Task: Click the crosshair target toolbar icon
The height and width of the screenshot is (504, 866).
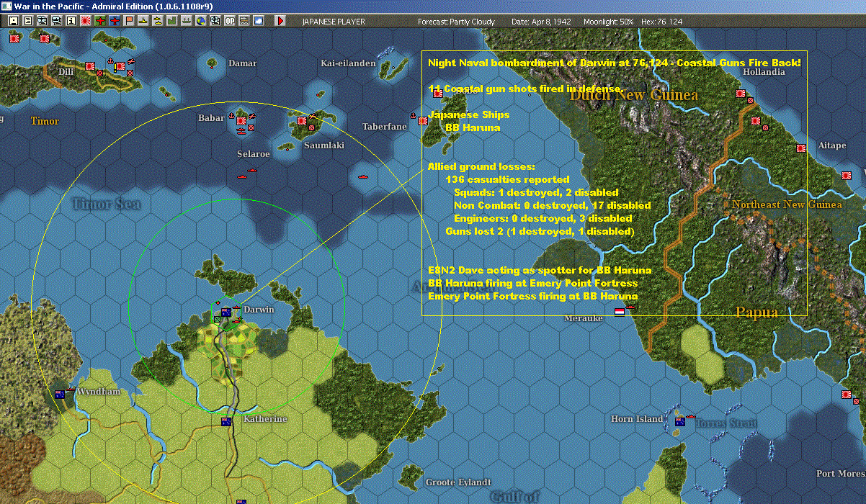Action: tap(215, 21)
